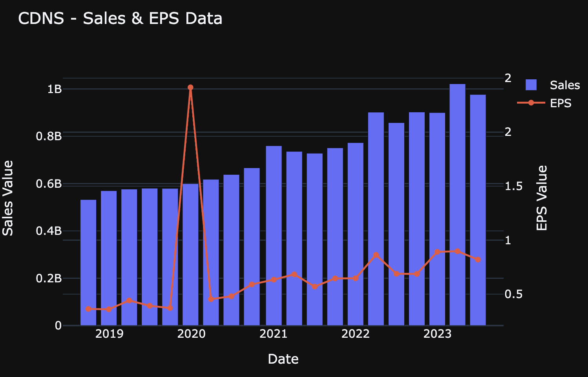
Task: Click the 0.4B tick label on Sales axis
Action: [x=49, y=231]
